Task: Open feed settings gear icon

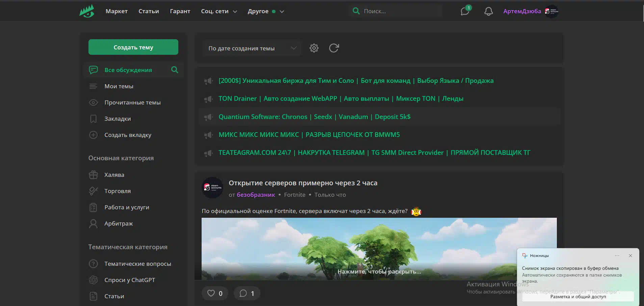Action: [x=314, y=48]
